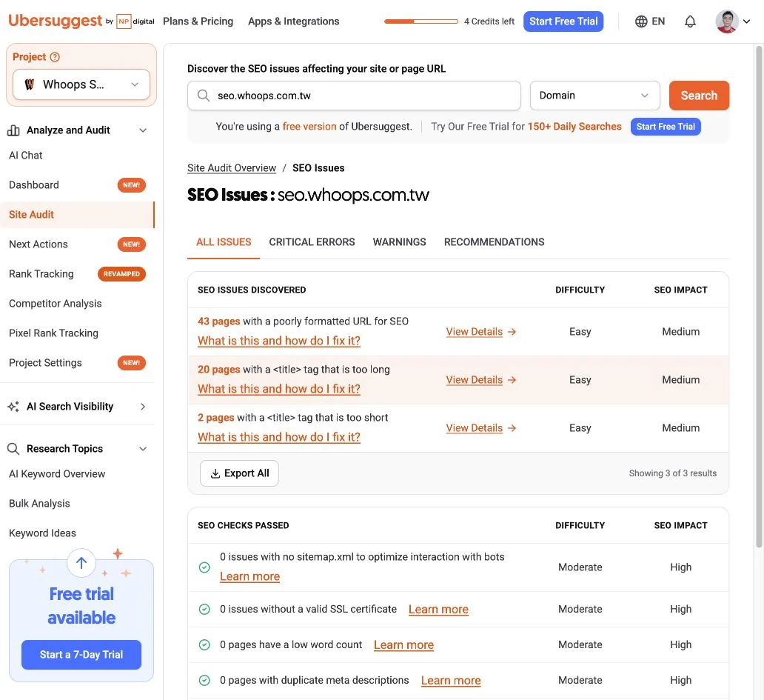The width and height of the screenshot is (764, 700).
Task: Collapse the Research Topics section
Action: [143, 449]
